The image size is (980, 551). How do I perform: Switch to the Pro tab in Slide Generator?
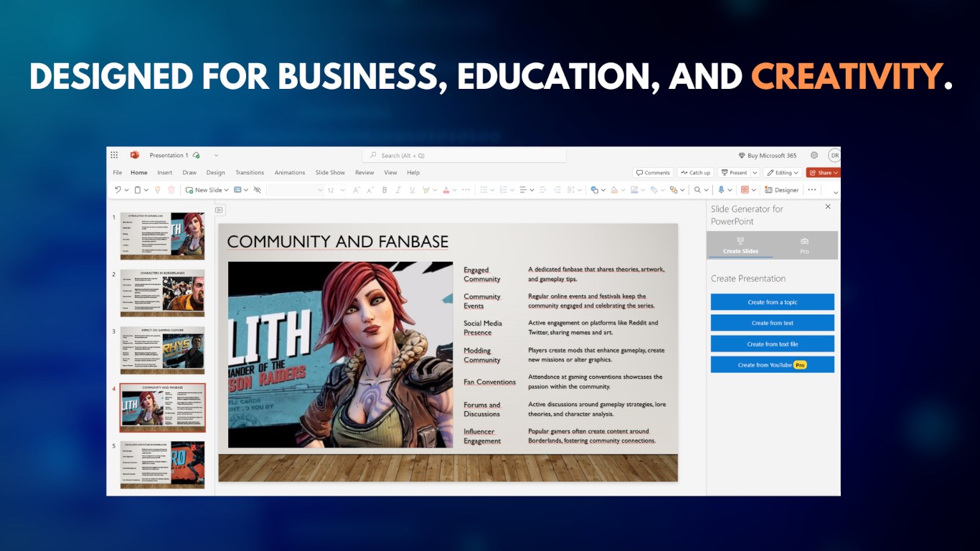point(804,245)
